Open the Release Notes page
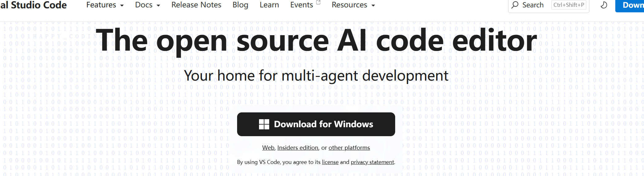Image resolution: width=644 pixels, height=176 pixels. point(196,5)
